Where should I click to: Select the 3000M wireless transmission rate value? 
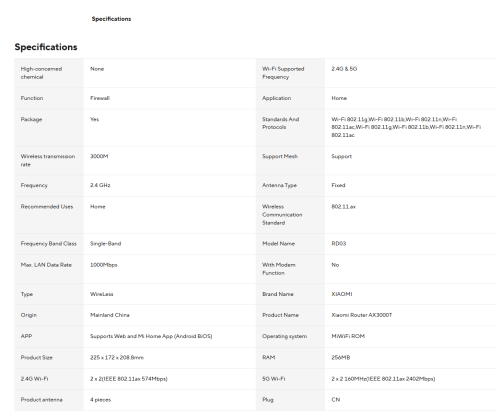(99, 156)
